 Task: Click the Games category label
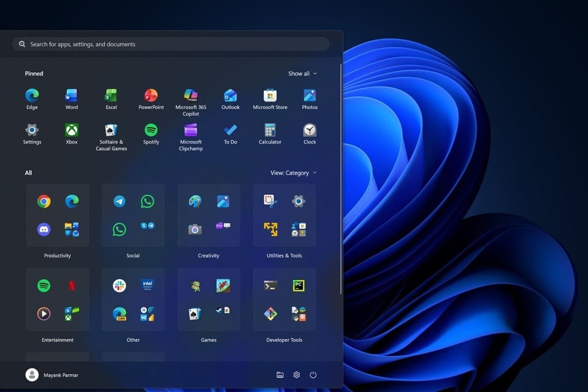[209, 340]
